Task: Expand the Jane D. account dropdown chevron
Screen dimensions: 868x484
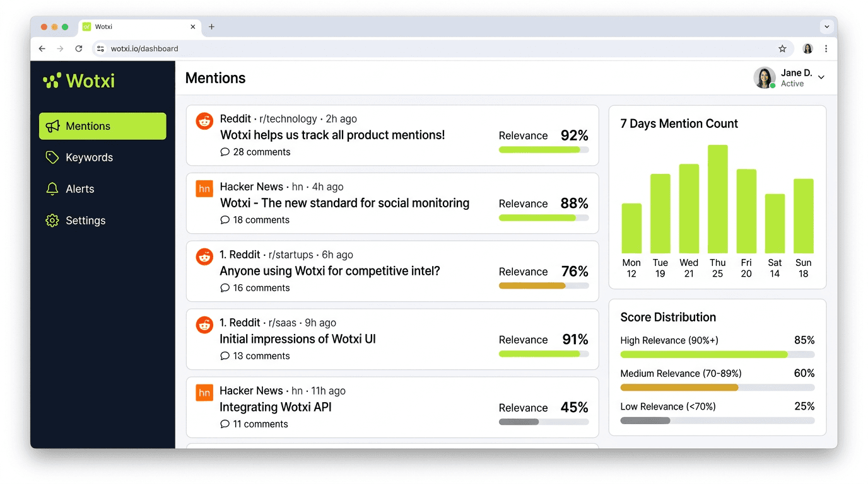Action: click(x=821, y=77)
